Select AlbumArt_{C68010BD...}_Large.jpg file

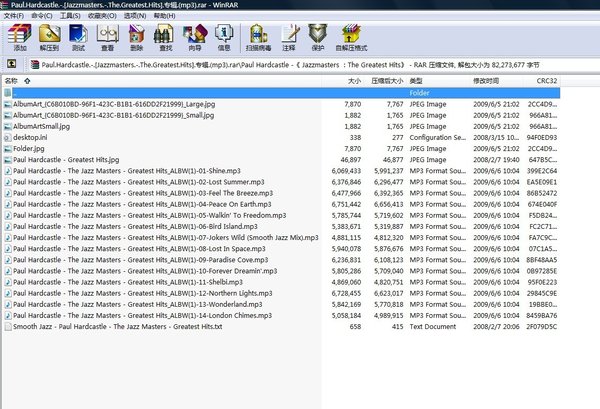[x=114, y=104]
